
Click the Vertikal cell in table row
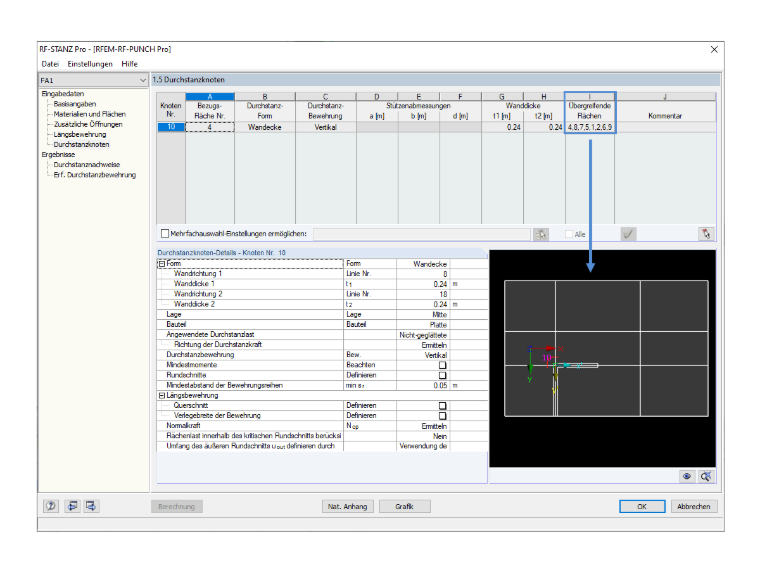coord(325,127)
